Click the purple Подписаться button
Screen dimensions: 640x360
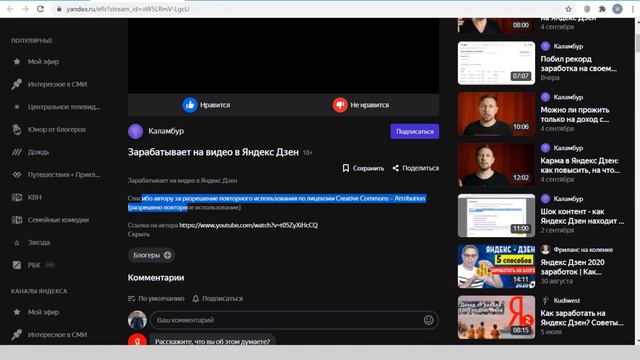[x=415, y=131]
